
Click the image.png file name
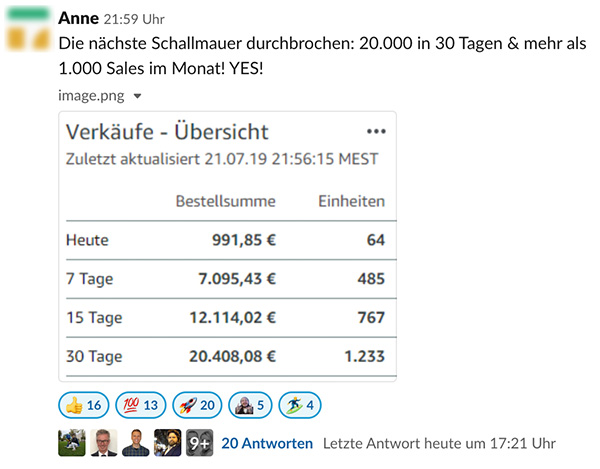91,96
